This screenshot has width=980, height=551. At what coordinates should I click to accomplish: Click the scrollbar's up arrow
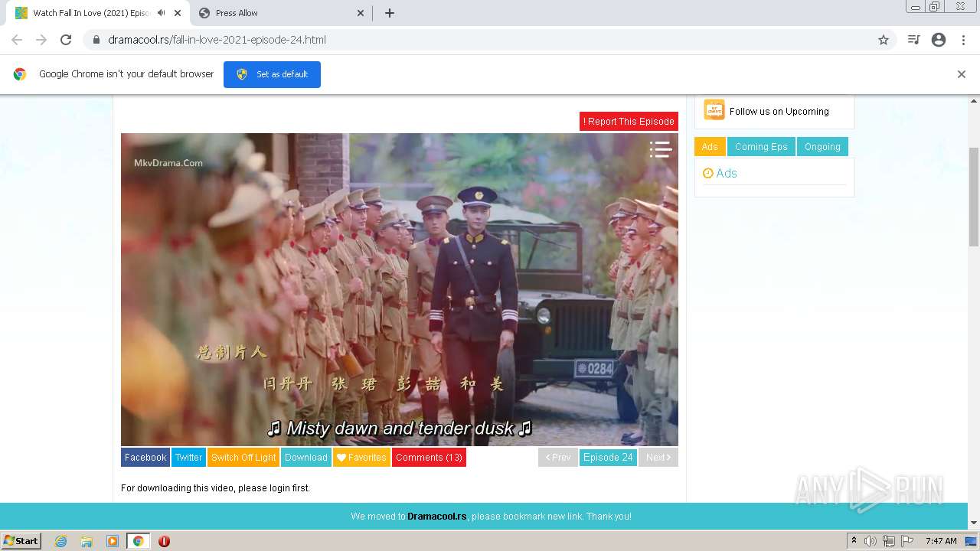(x=974, y=100)
